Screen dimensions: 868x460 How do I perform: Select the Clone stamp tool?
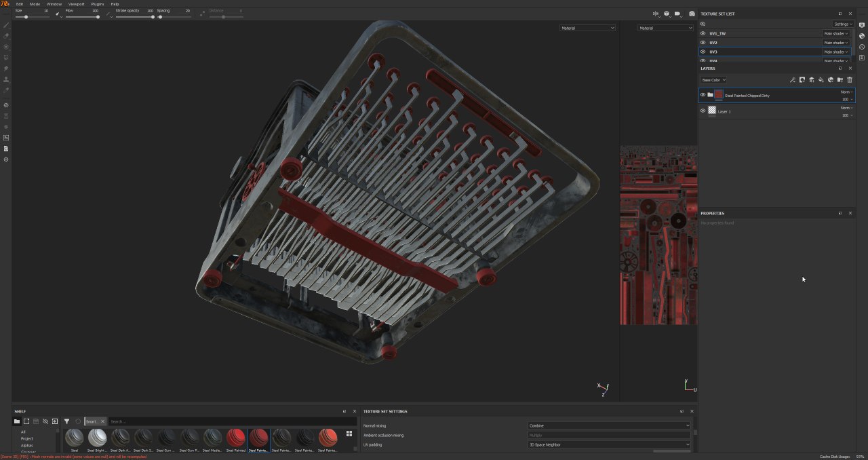6,79
